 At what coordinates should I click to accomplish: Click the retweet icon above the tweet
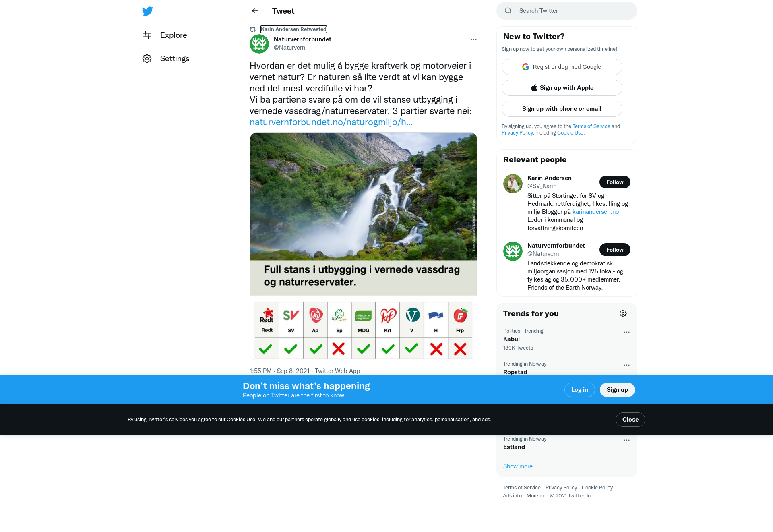pos(253,29)
